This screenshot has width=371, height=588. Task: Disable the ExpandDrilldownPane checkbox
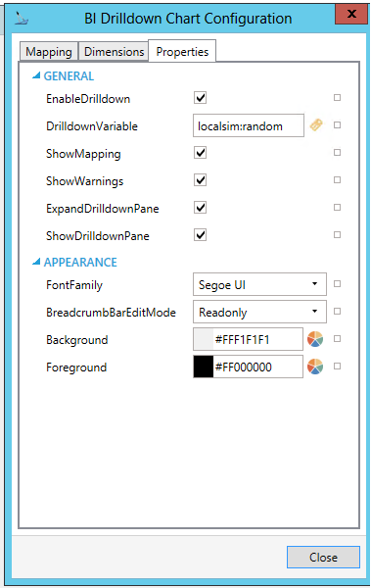200,208
